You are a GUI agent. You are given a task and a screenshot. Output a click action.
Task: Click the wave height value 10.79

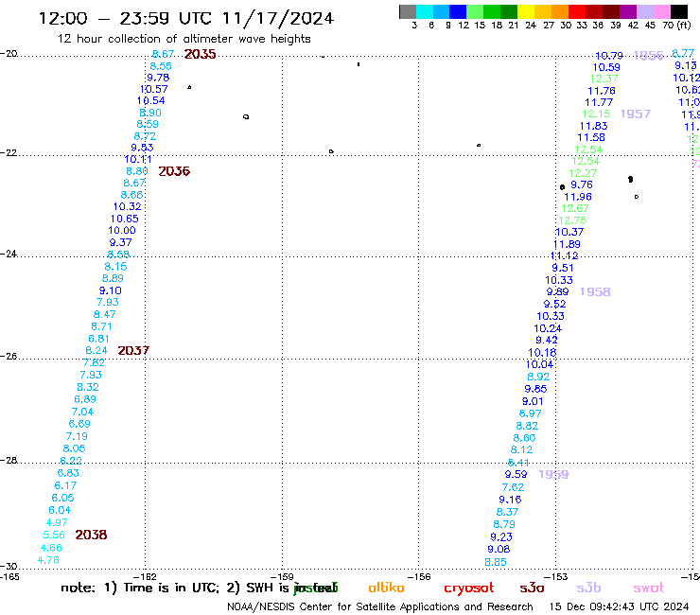point(609,56)
